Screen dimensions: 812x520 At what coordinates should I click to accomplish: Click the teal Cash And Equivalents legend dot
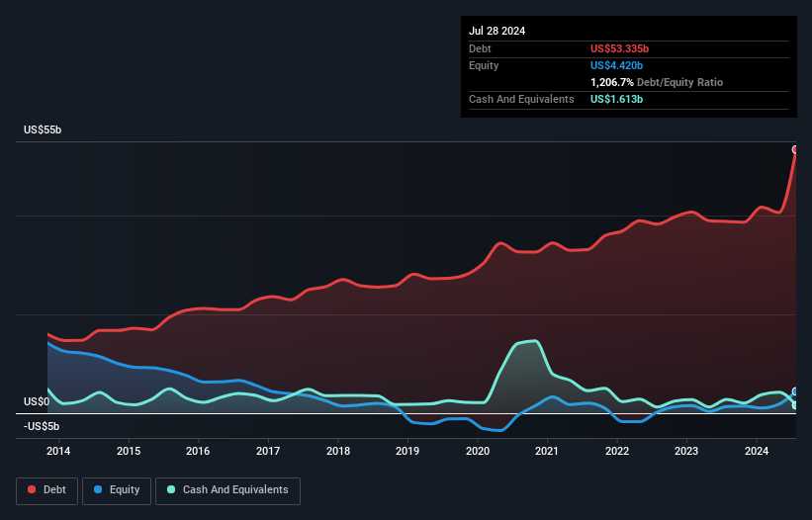coord(171,489)
